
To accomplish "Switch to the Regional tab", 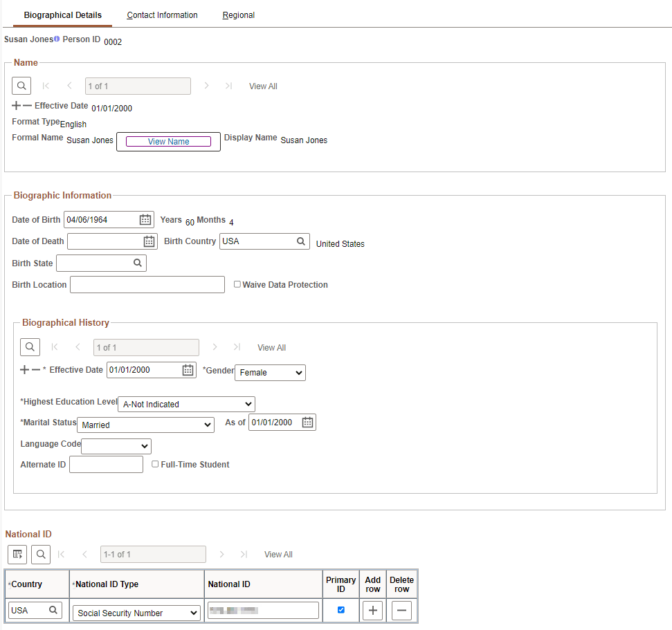I will point(238,15).
